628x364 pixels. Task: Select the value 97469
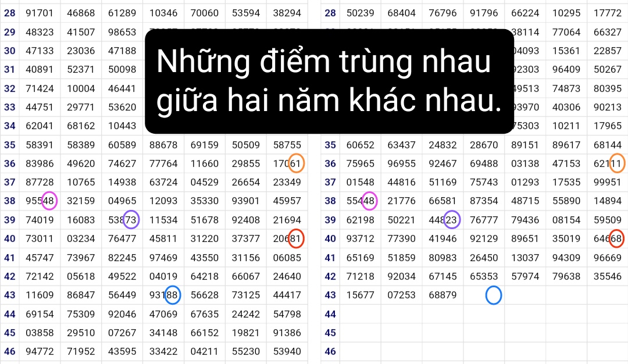pyautogui.click(x=163, y=258)
